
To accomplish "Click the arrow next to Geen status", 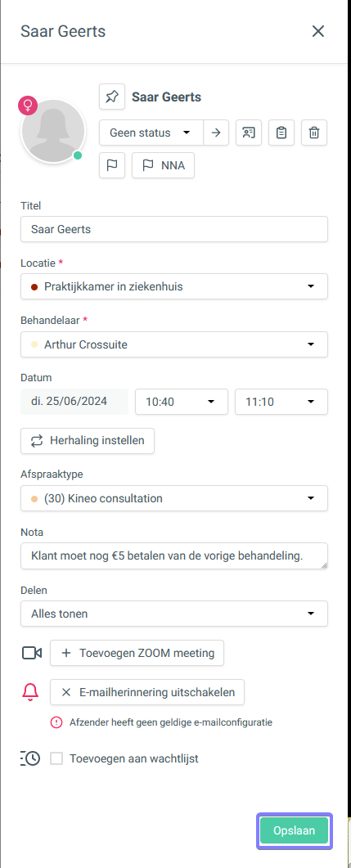I will 216,133.
